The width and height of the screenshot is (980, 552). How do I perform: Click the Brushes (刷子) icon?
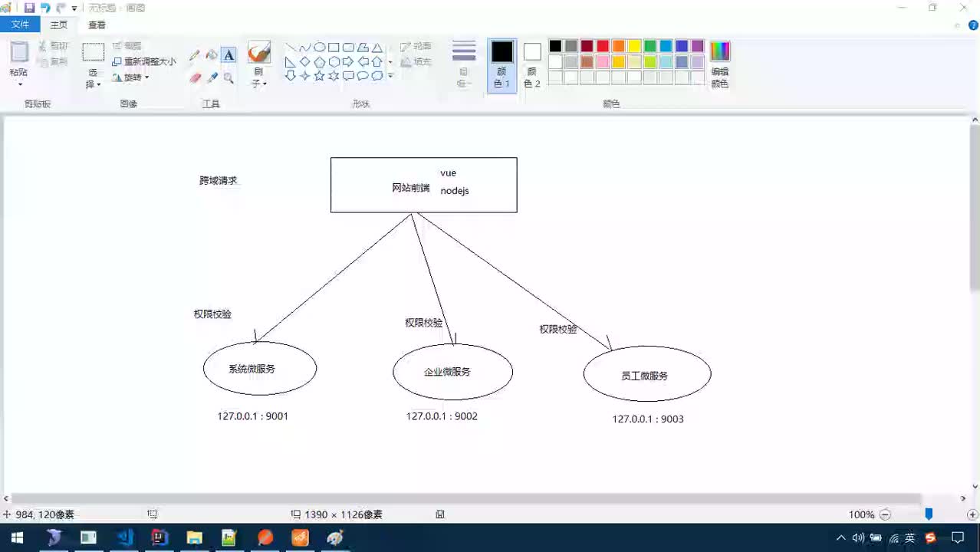point(259,52)
